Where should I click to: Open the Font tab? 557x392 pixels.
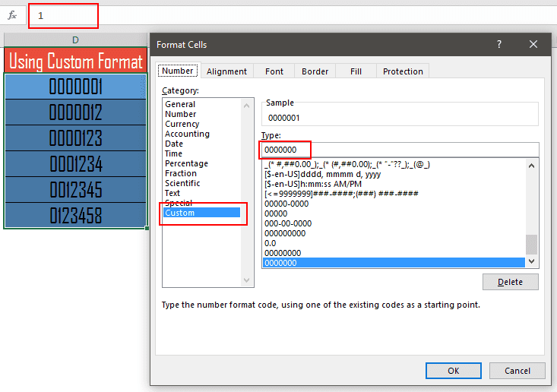pyautogui.click(x=274, y=71)
